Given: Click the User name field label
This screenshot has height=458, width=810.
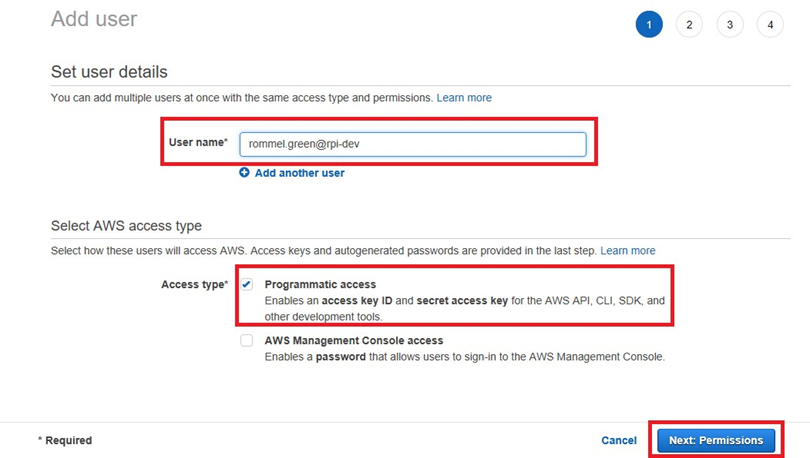Looking at the screenshot, I should [x=198, y=143].
